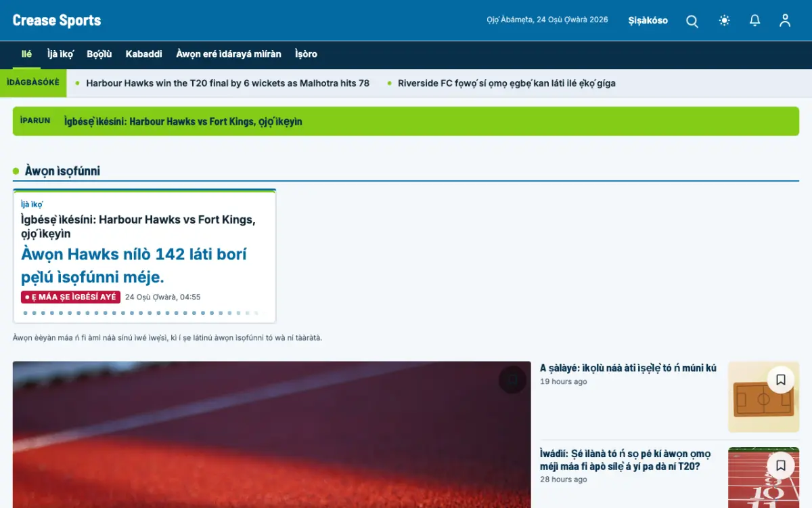Open the large featured track photo
Screen dimensions: 812x508
click(x=271, y=435)
